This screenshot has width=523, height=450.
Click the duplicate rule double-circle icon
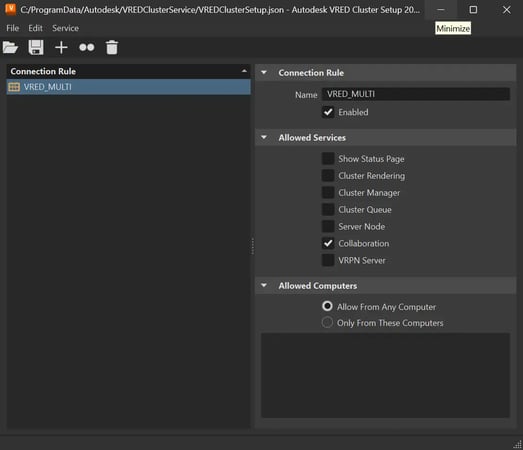87,48
